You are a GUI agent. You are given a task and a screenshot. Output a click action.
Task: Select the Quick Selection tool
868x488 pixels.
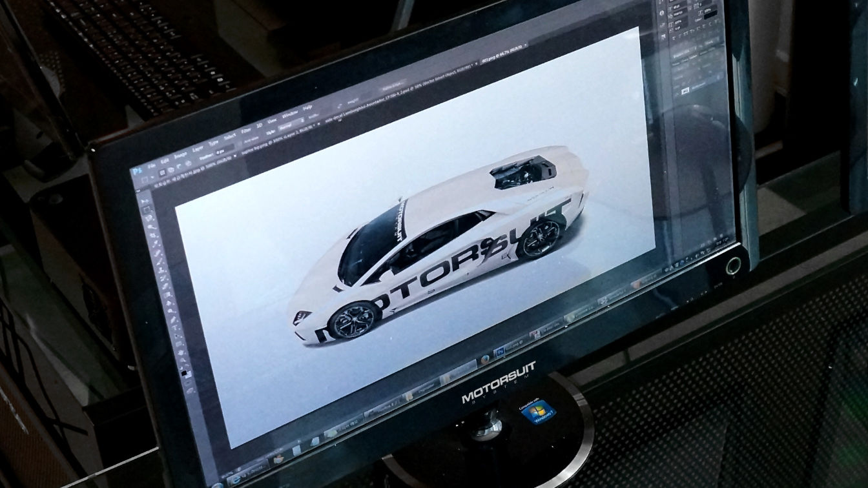click(x=152, y=227)
